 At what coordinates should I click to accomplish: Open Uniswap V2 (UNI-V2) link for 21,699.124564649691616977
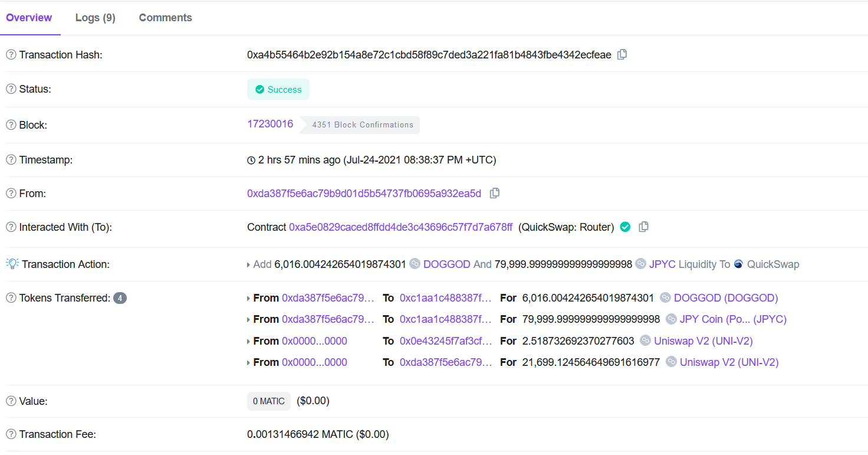tap(729, 362)
